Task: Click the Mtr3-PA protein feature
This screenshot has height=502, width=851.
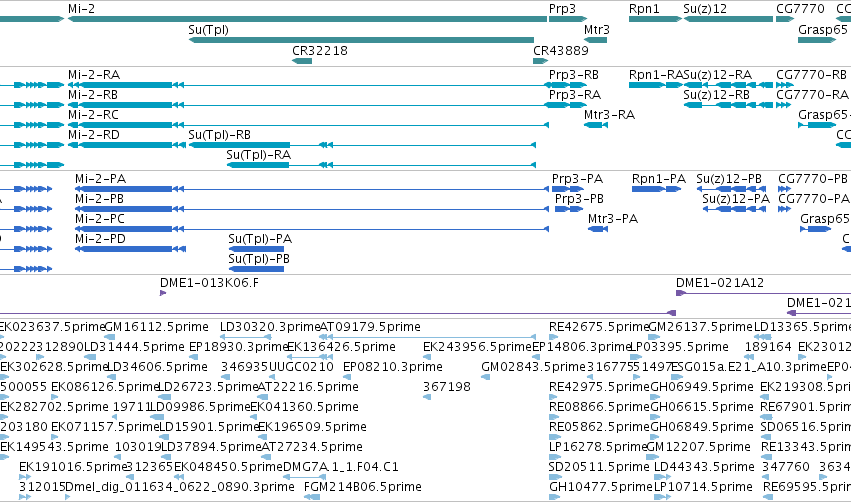Action: coord(598,230)
